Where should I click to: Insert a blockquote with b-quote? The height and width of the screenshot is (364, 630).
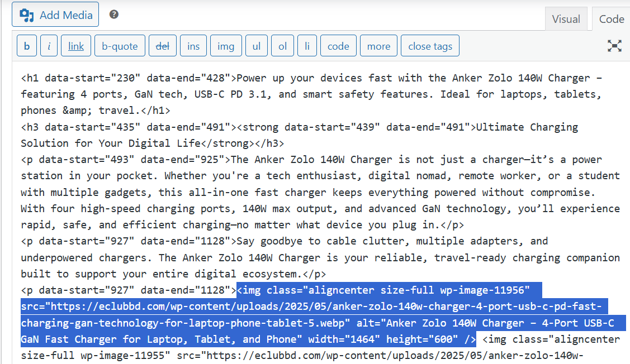(x=120, y=46)
